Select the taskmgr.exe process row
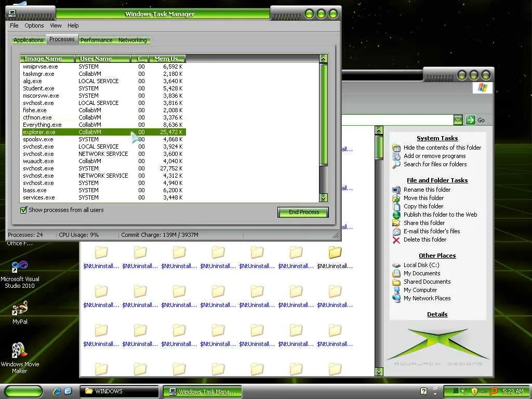 [x=103, y=74]
